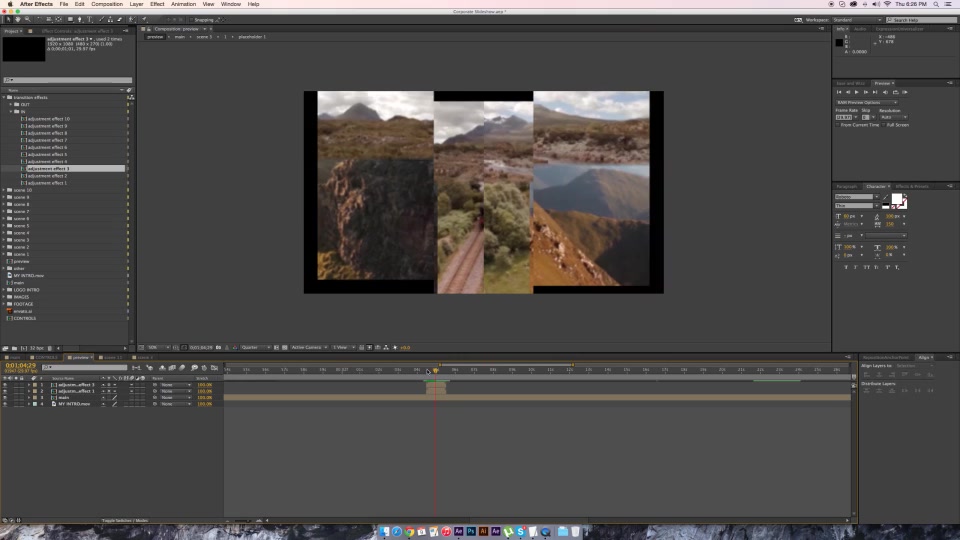Switch to the Effects & Presets tab
The image size is (960, 540).
[x=912, y=186]
